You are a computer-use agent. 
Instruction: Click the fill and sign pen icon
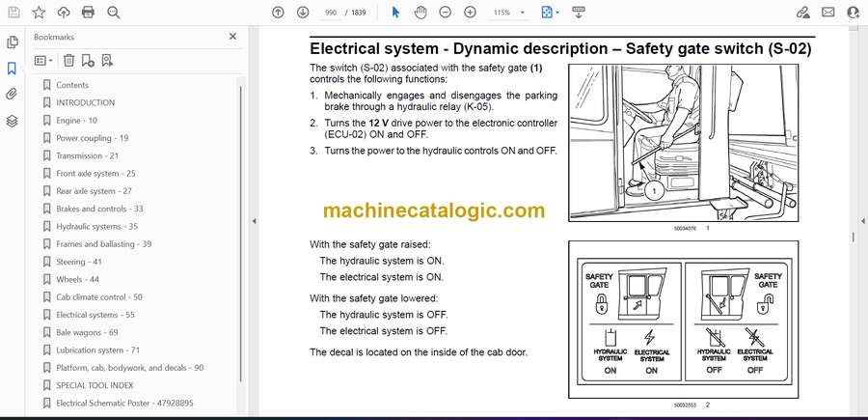[x=802, y=13]
